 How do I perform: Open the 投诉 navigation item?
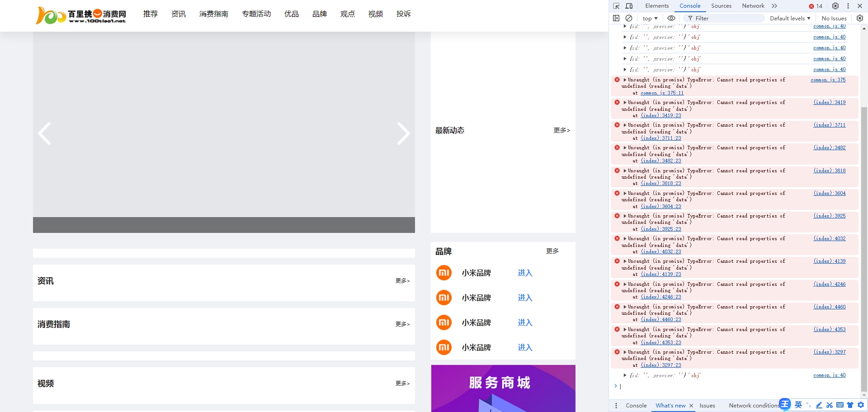pos(404,14)
